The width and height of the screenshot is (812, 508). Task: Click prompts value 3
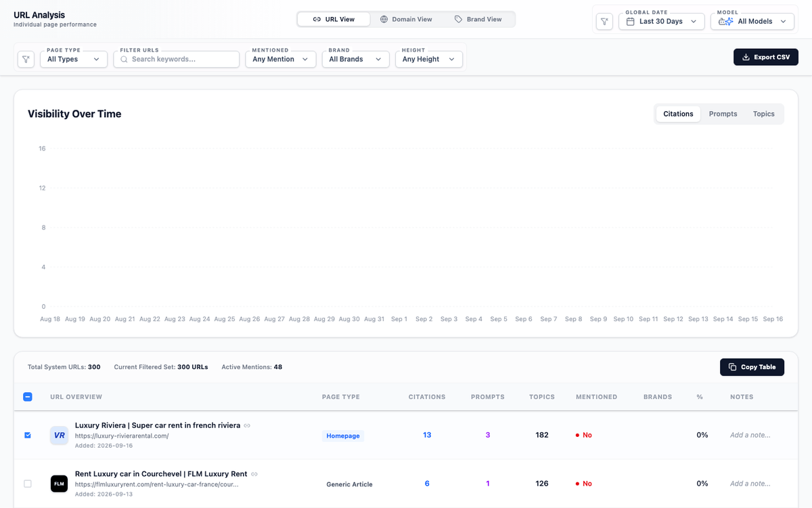tap(488, 435)
